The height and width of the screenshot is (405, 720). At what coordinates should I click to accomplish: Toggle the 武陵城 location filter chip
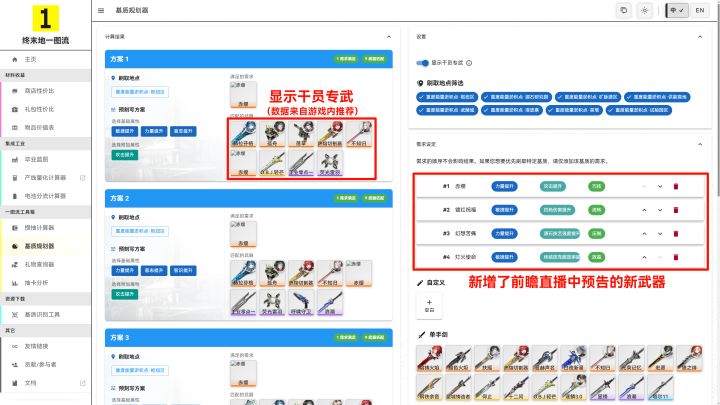[x=447, y=110]
